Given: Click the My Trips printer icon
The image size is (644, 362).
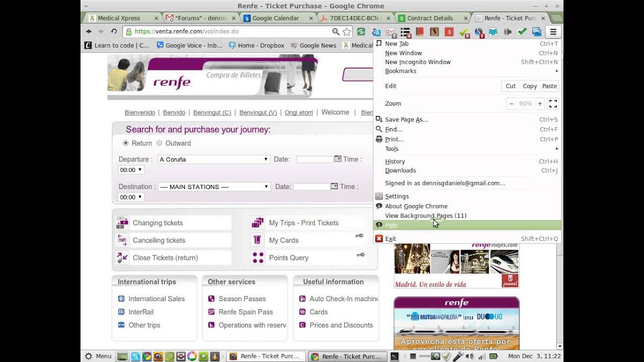Looking at the screenshot, I should [x=258, y=222].
